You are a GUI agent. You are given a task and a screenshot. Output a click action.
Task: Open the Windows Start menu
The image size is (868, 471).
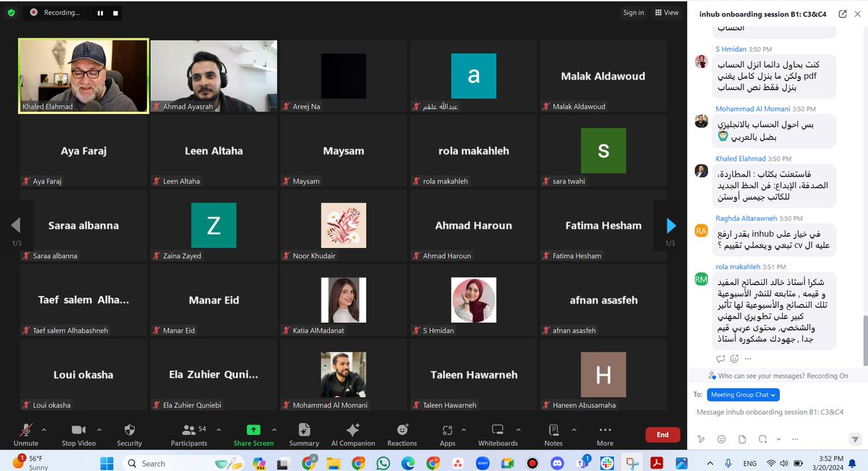(x=107, y=463)
